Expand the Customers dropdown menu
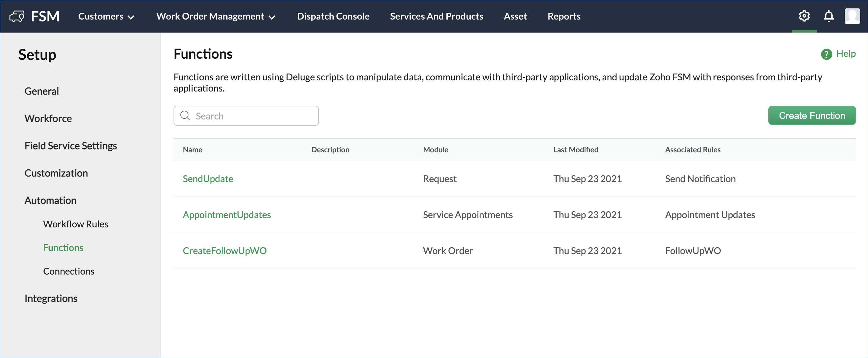The image size is (868, 358). [106, 16]
